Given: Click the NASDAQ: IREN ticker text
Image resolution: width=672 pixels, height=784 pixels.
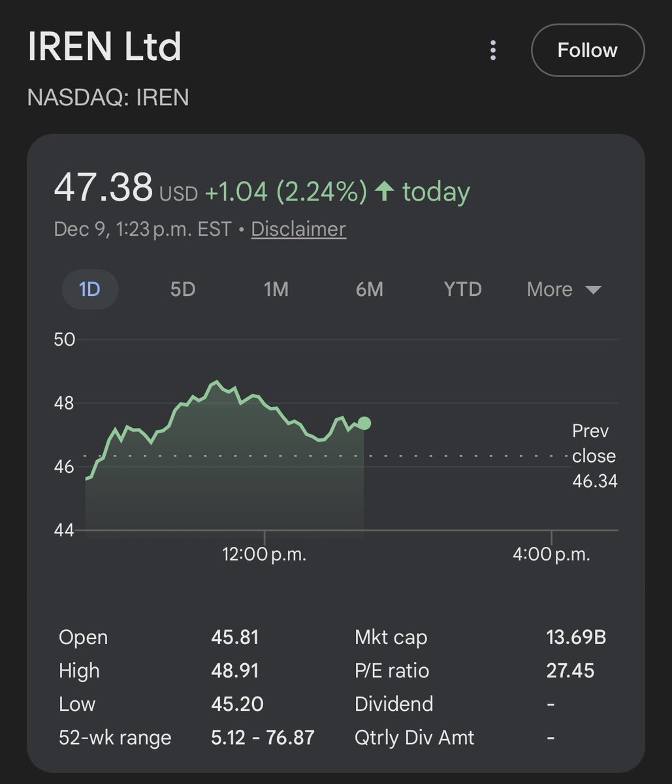Looking at the screenshot, I should click(x=108, y=97).
